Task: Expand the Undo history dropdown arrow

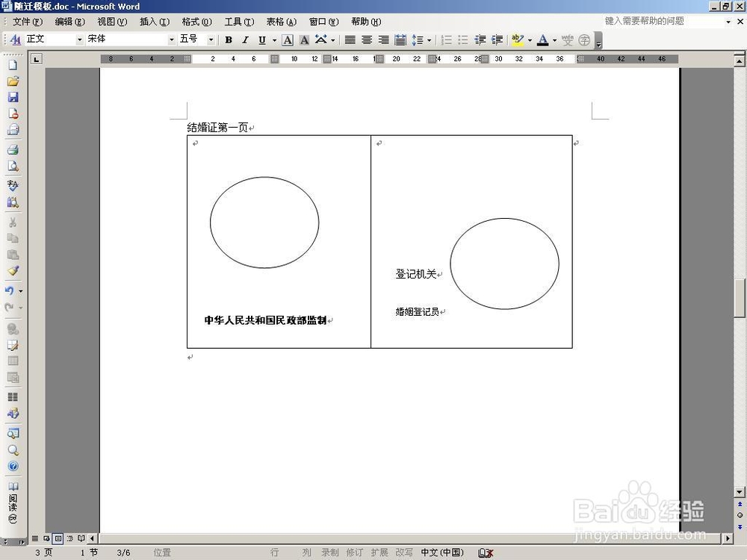Action: coord(20,290)
